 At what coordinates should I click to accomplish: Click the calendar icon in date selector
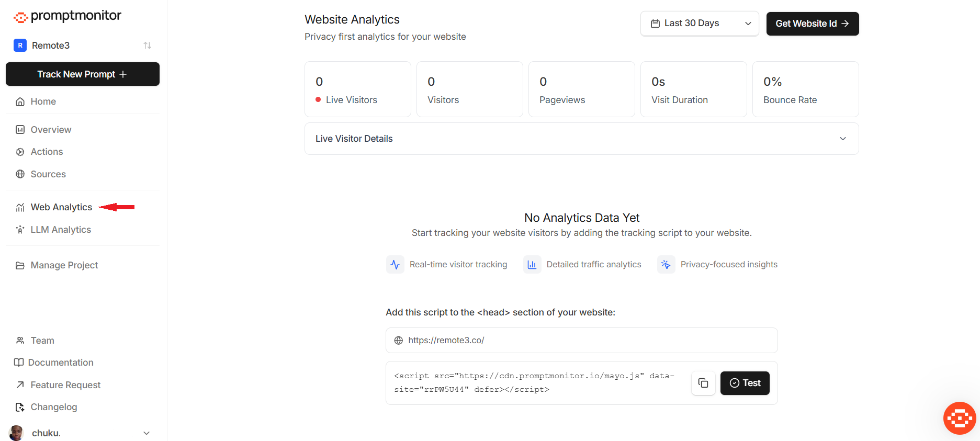(x=655, y=24)
